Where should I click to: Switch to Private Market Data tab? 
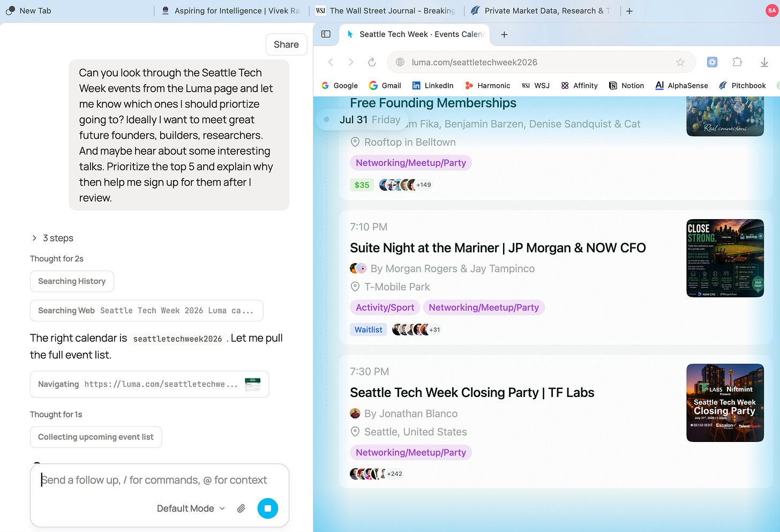pos(541,11)
